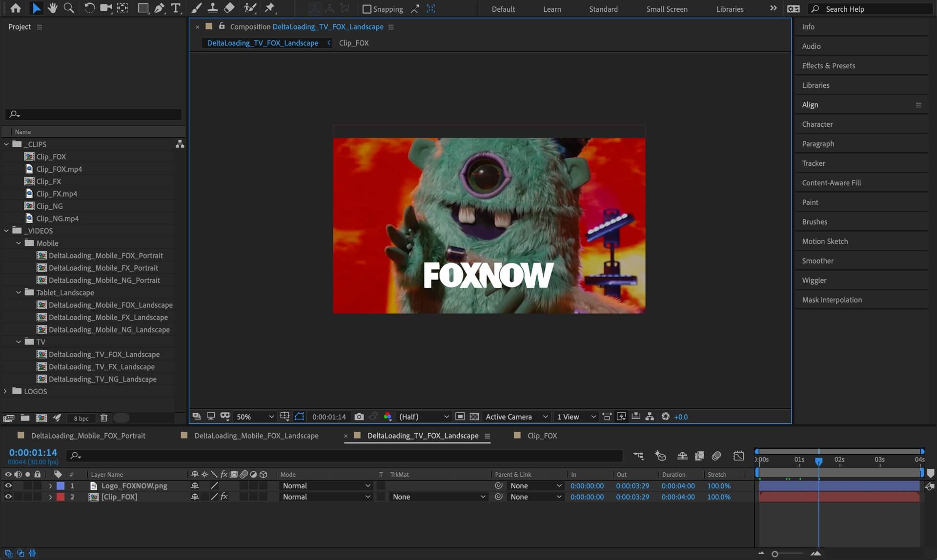Screen dimensions: 937x560
Task: Select the Rectangle shape tool
Action: [143, 8]
